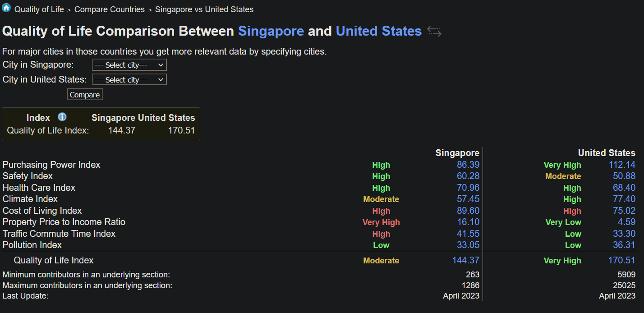Click the Very High rating for US Purchasing Power

pos(562,165)
